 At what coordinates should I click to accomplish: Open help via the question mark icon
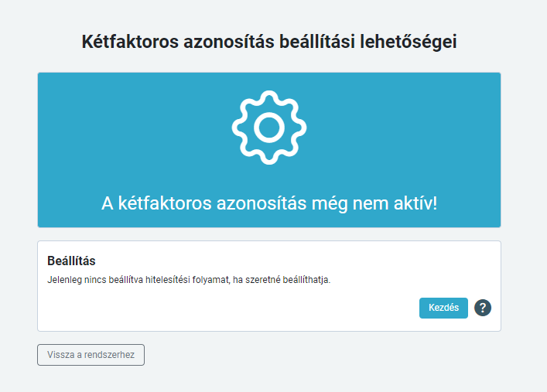(x=483, y=308)
